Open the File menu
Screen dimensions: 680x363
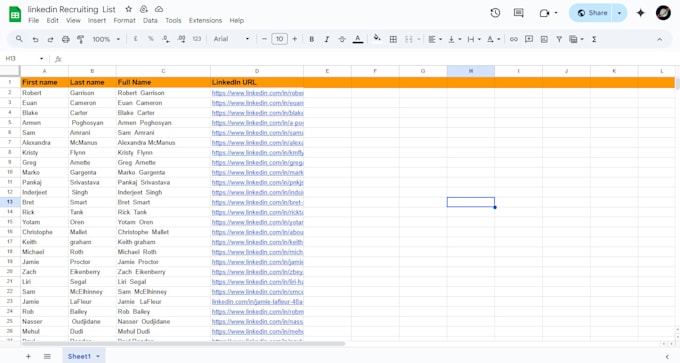[33, 20]
